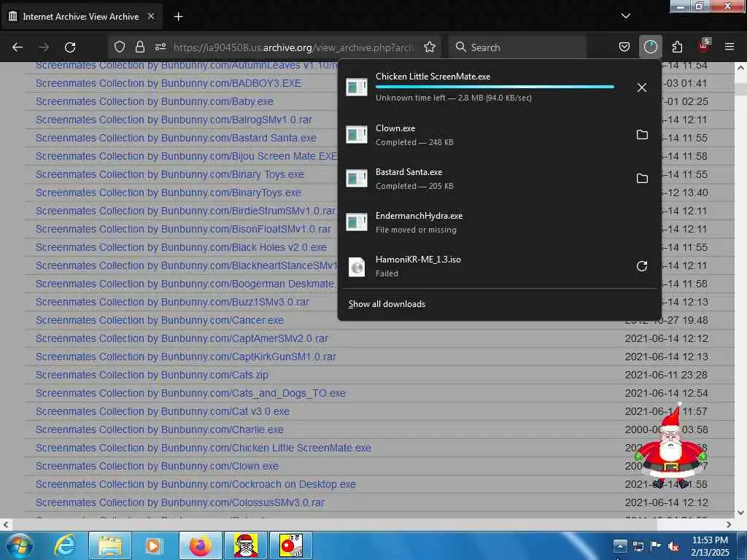Image resolution: width=747 pixels, height=560 pixels.
Task: Open the Baby.exe file link
Action: coord(155,101)
